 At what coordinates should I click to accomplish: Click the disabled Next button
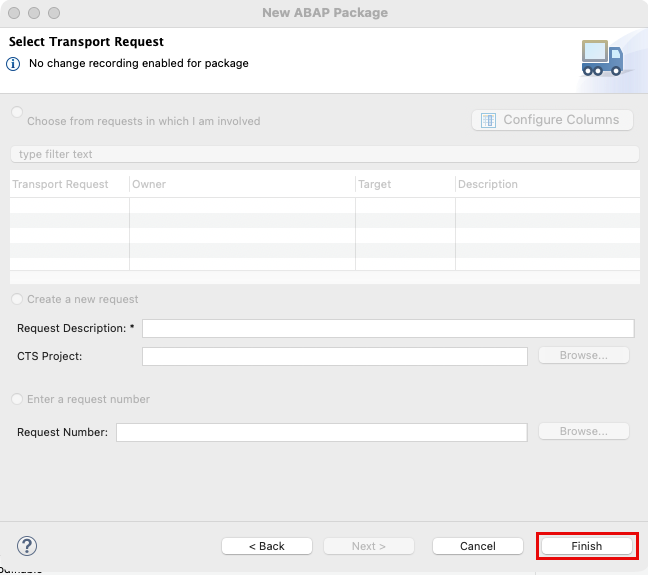tap(369, 546)
